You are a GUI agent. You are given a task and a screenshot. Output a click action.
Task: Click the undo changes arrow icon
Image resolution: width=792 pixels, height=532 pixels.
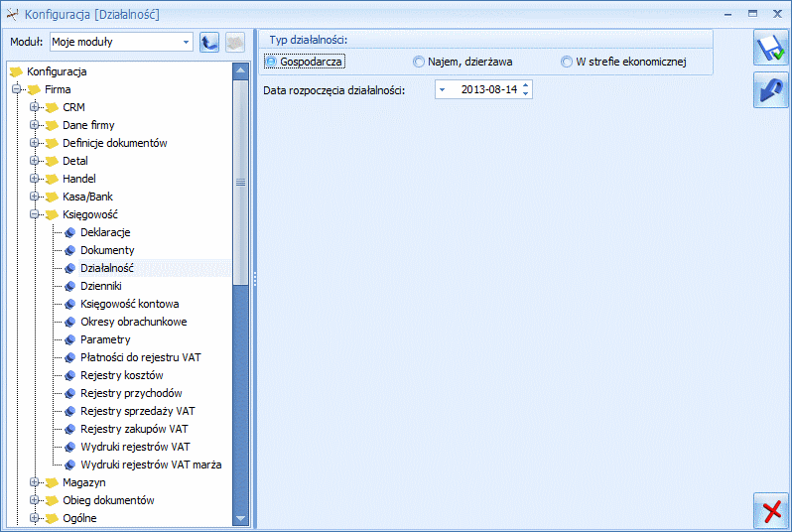pyautogui.click(x=771, y=90)
